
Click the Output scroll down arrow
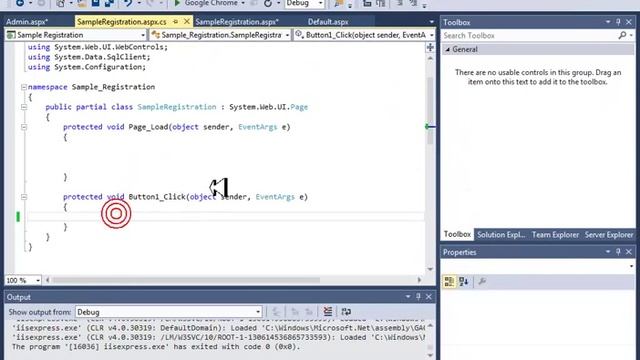(430, 356)
